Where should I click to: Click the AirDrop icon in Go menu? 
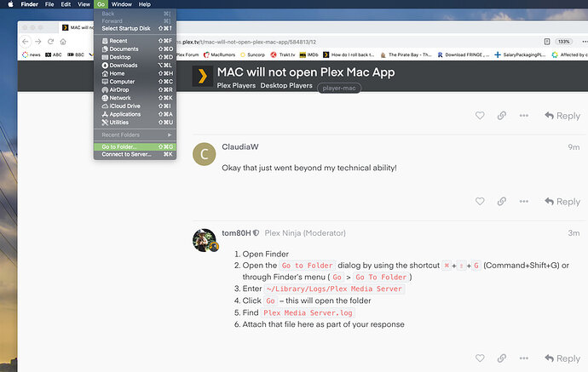click(105, 90)
